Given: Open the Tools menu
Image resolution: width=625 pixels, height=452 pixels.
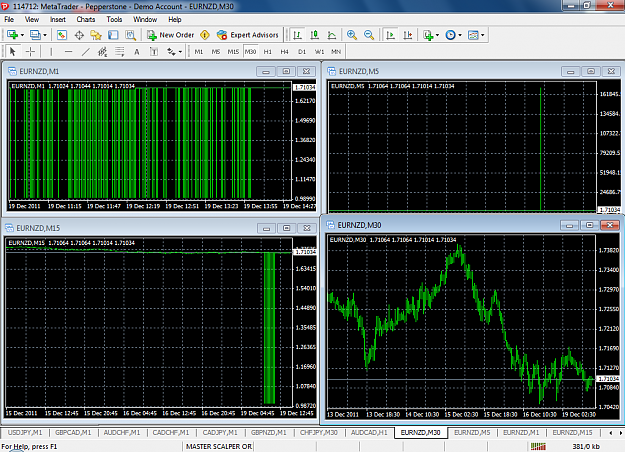Looking at the screenshot, I should 114,19.
